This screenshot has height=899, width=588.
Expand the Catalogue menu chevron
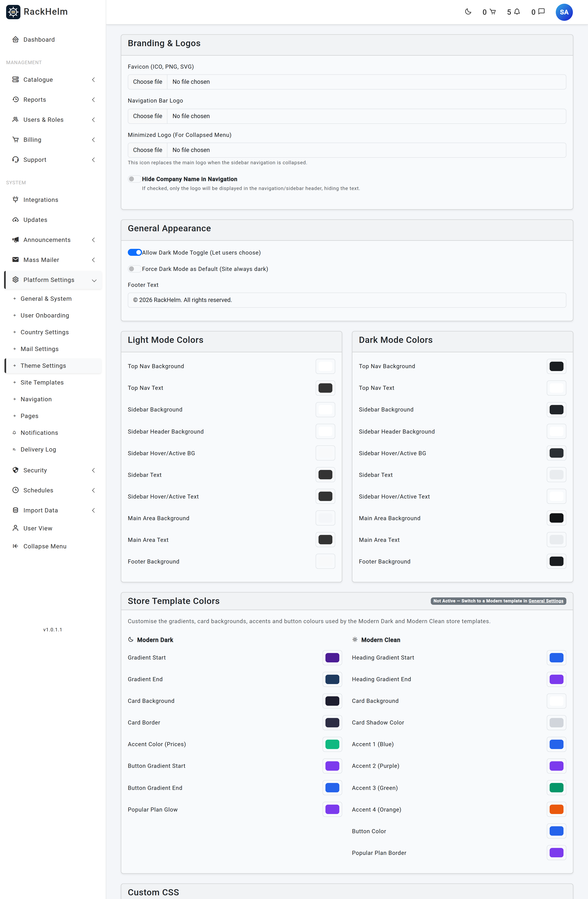pyautogui.click(x=93, y=80)
